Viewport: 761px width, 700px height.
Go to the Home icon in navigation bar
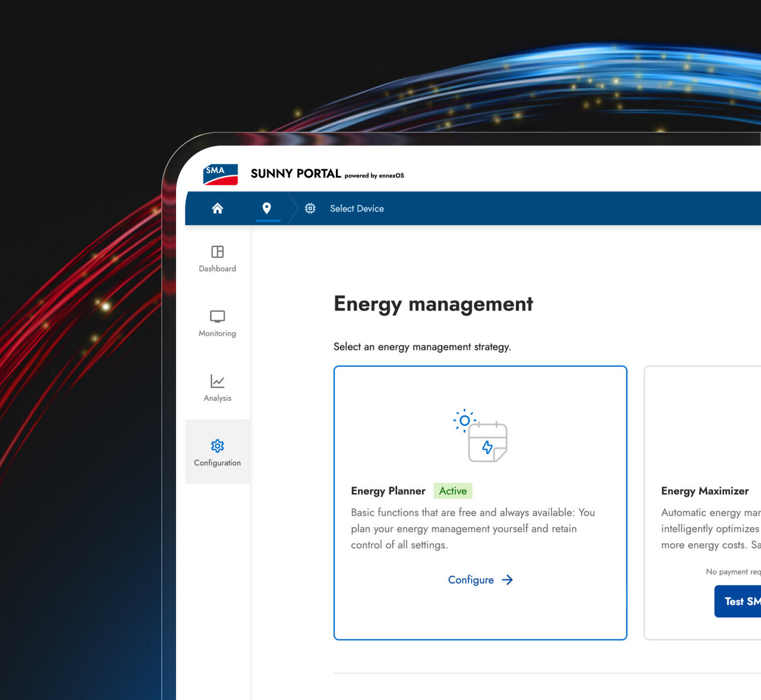pyautogui.click(x=218, y=208)
